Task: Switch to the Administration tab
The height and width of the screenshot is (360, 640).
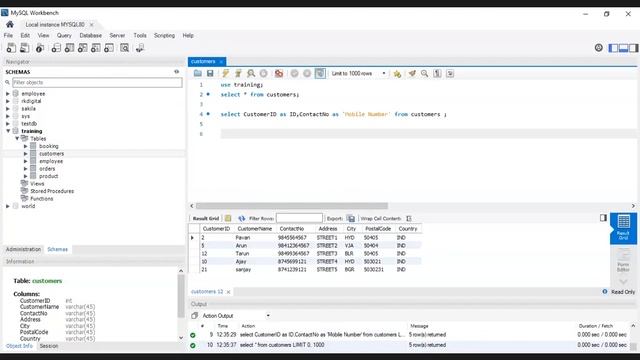Action: (23, 249)
